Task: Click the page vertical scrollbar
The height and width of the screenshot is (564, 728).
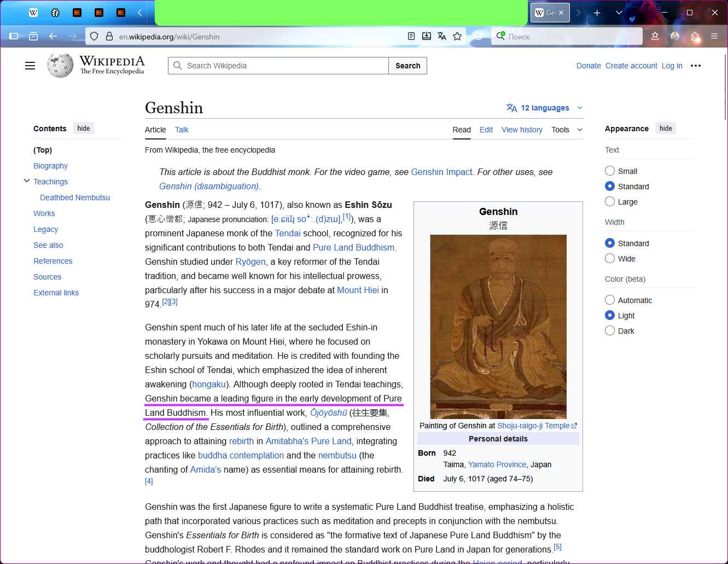Action: pos(725,88)
